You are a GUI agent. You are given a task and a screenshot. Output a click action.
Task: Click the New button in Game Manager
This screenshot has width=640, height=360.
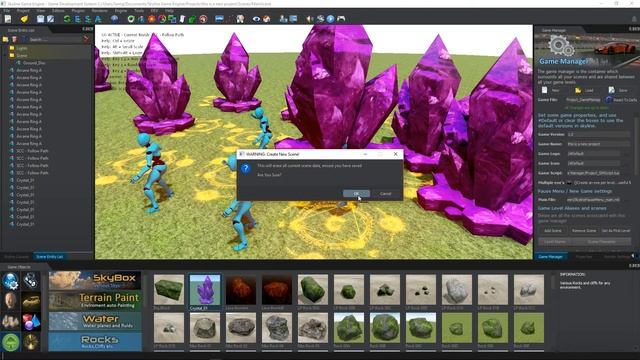(551, 90)
